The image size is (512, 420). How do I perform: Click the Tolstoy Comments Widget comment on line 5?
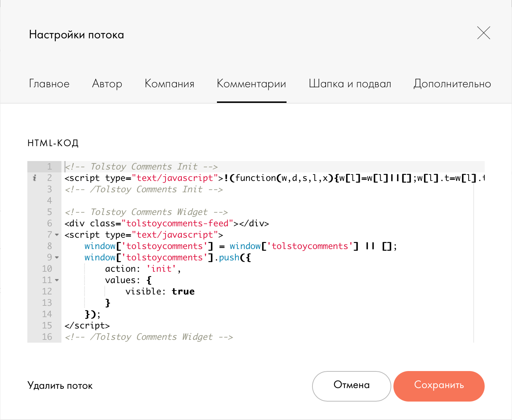click(146, 212)
